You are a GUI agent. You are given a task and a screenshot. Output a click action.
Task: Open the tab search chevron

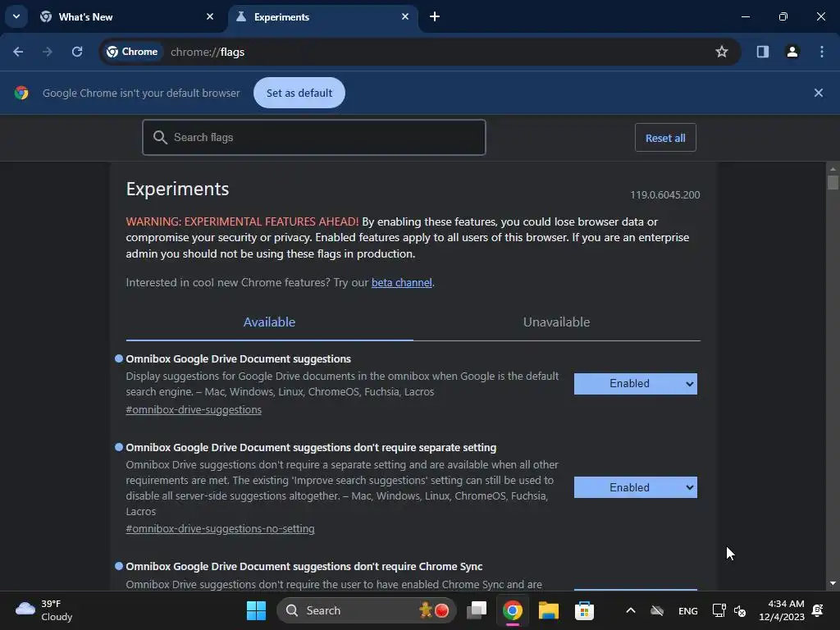(16, 16)
